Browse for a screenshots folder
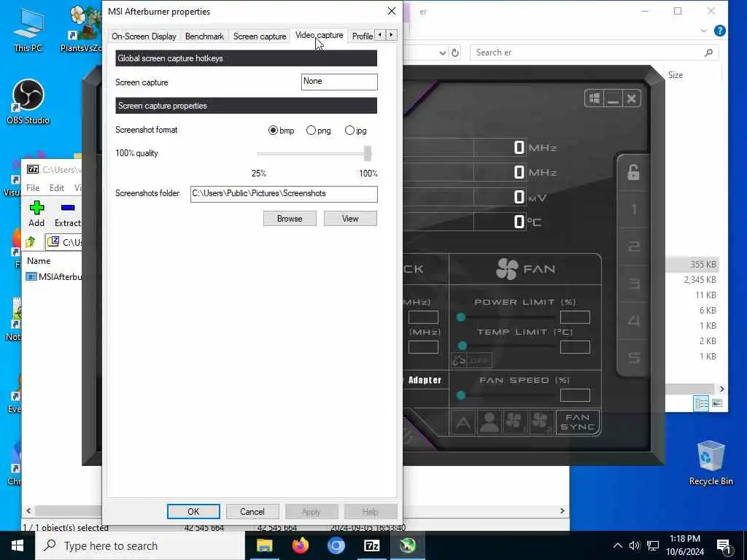 290,219
